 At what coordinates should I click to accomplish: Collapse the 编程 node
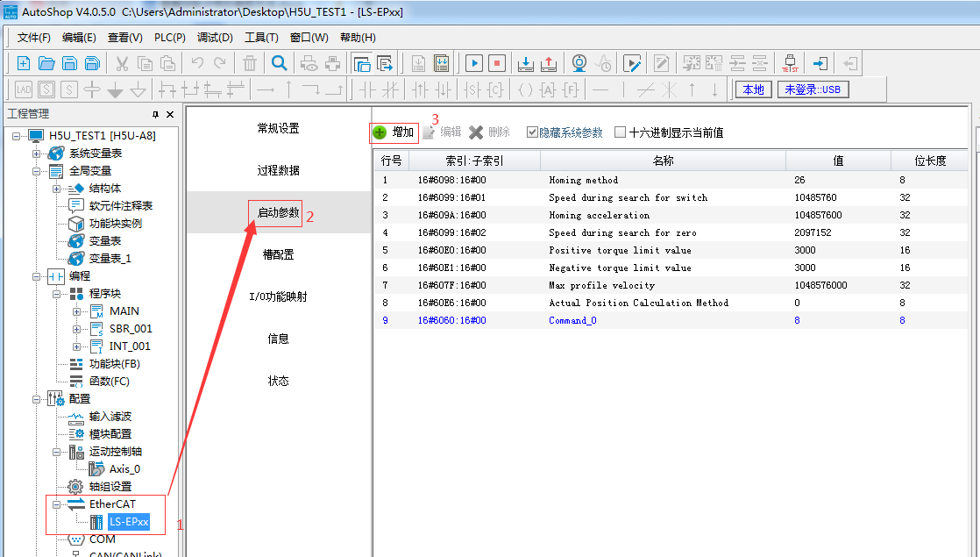[36, 275]
